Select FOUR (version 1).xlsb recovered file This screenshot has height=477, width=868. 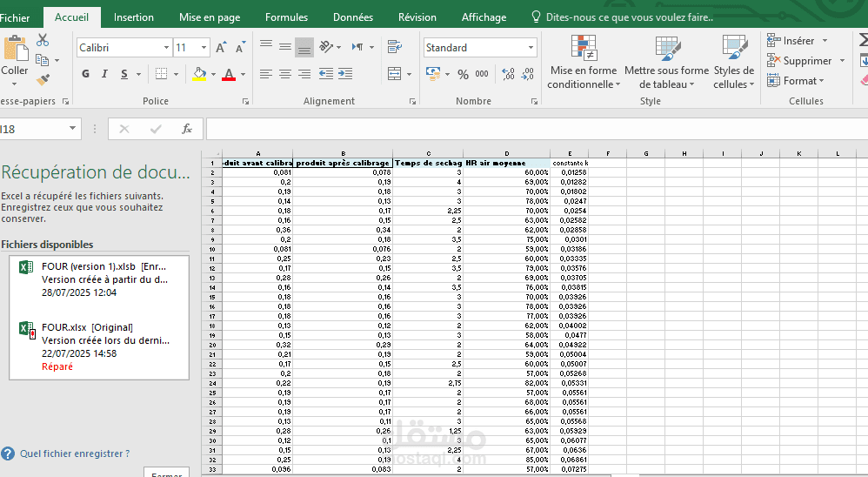[99, 279]
